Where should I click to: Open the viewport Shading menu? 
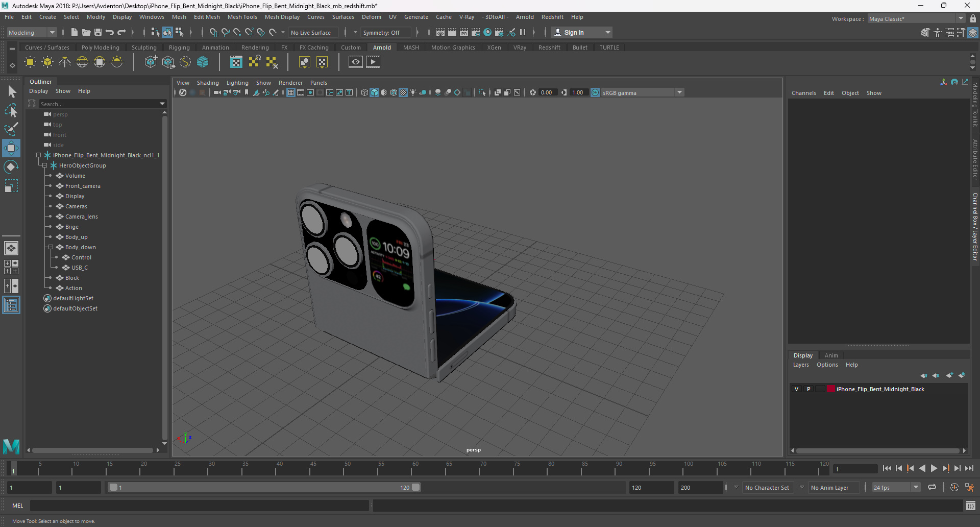pyautogui.click(x=208, y=83)
